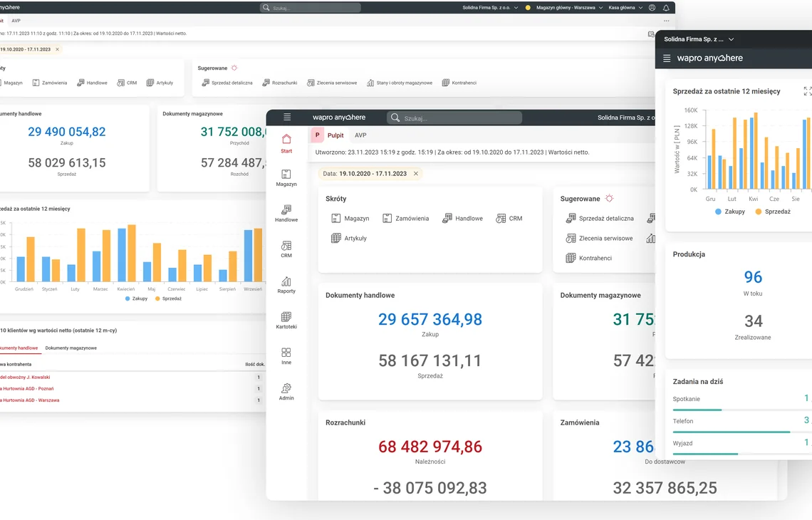Open Zamówienia shortcut in Skróty

(405, 219)
